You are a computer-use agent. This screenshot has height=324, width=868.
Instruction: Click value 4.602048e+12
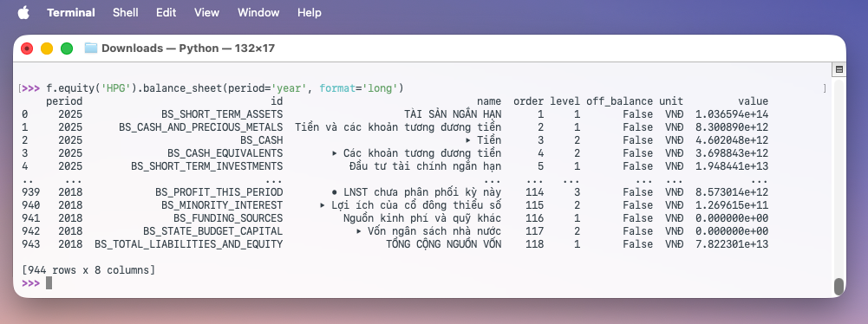[732, 140]
